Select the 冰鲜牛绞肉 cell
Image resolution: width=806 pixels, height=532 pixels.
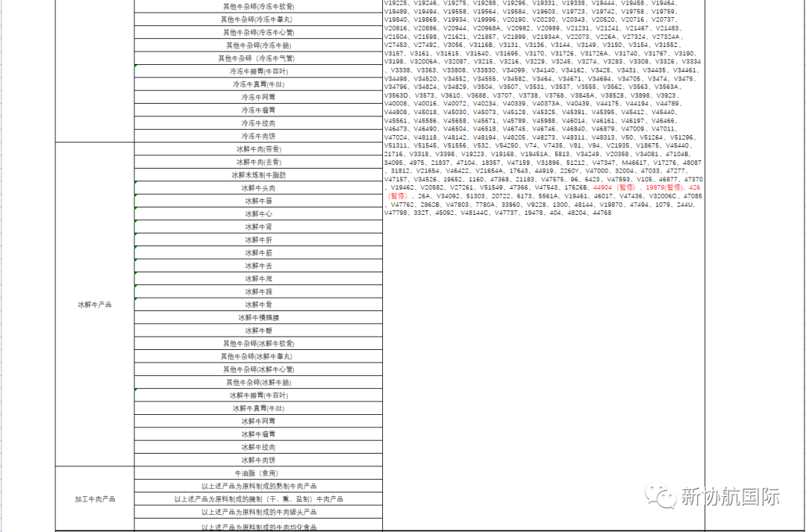tap(258, 447)
